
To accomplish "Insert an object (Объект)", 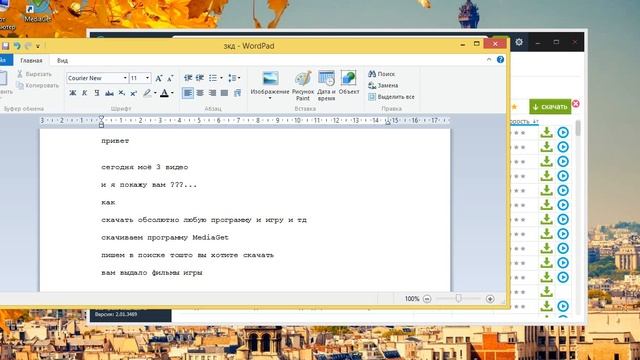I will (349, 83).
